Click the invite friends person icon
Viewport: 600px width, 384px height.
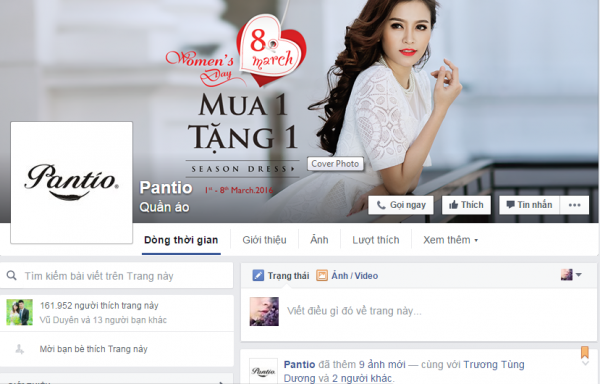(x=19, y=349)
